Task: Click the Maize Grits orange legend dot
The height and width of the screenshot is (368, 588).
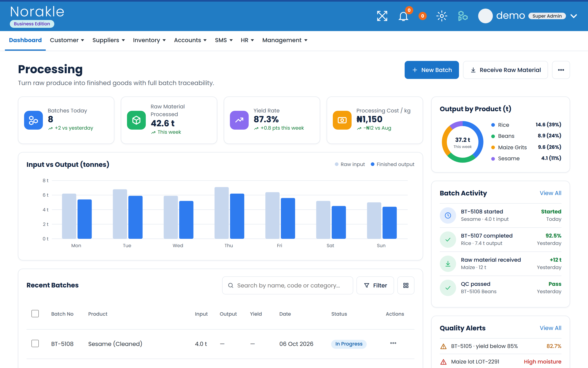Action: (493, 147)
